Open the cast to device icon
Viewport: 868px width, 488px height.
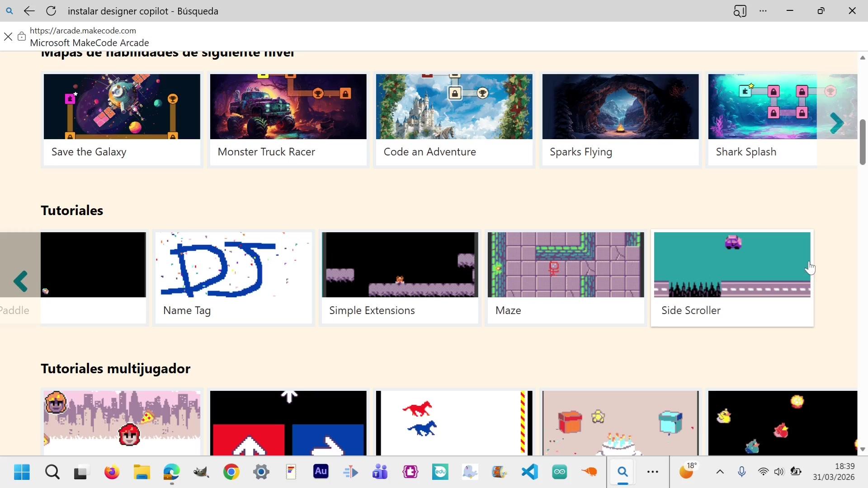[740, 11]
